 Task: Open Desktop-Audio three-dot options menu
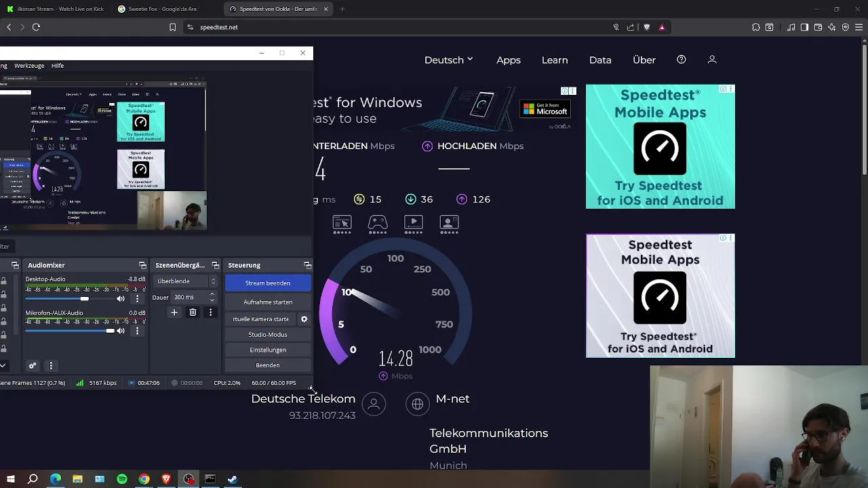click(137, 298)
